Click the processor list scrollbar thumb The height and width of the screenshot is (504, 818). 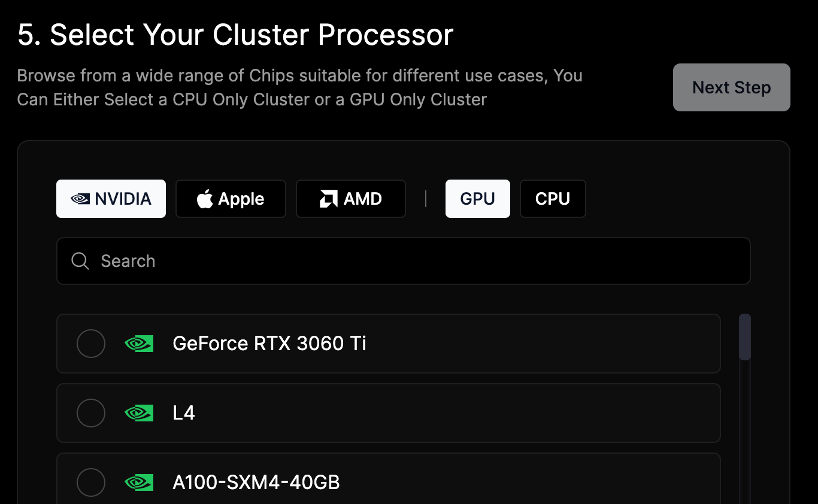coord(745,337)
